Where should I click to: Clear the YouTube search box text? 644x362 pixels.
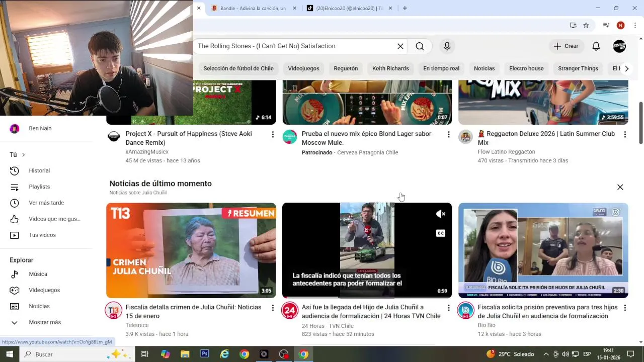[400, 46]
